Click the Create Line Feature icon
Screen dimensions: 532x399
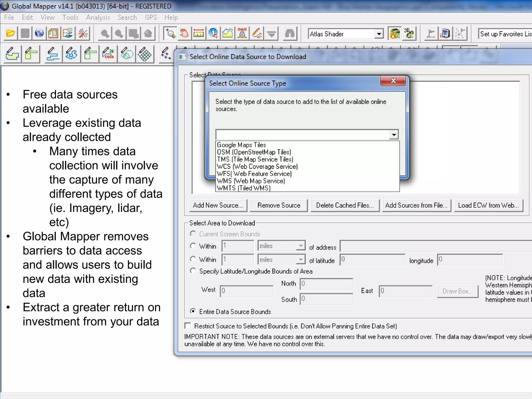click(x=53, y=54)
